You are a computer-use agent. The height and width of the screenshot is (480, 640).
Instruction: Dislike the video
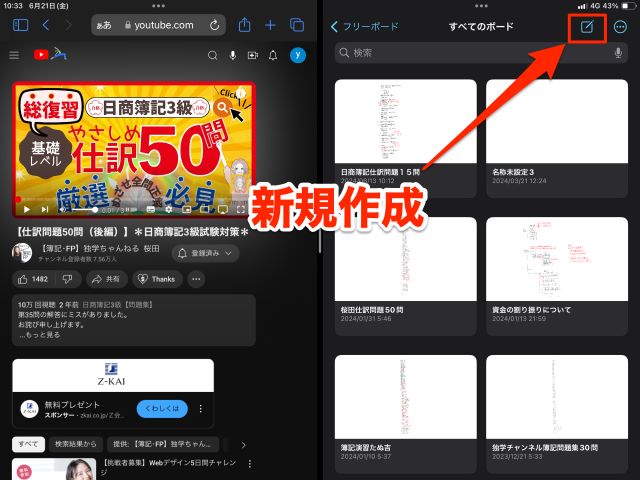click(67, 279)
